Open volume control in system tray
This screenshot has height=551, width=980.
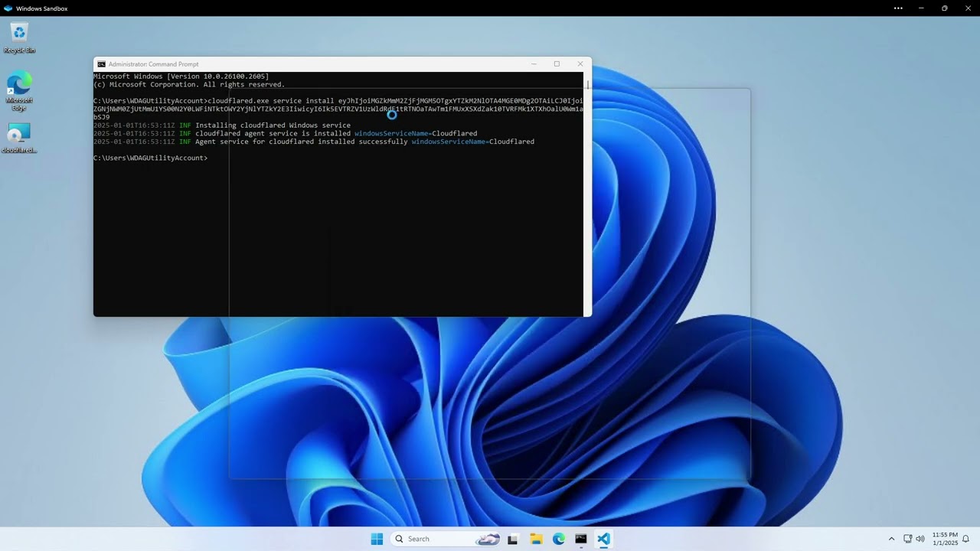click(x=920, y=539)
